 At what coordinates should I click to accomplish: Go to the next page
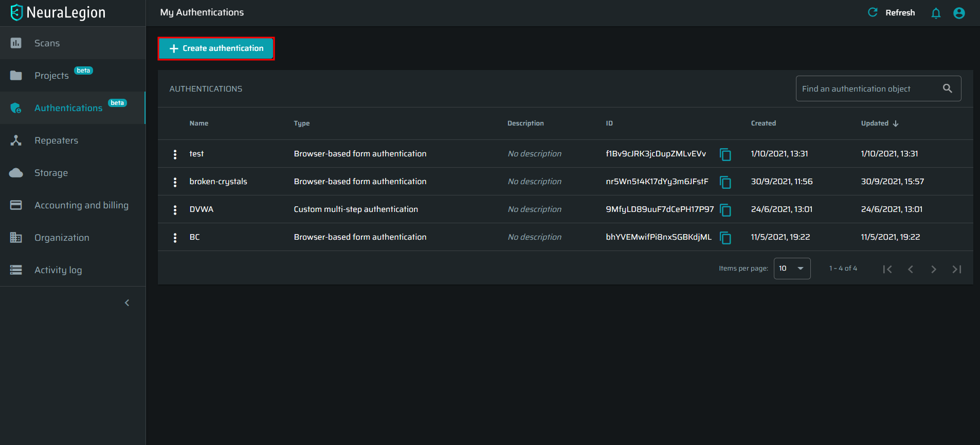coord(934,269)
